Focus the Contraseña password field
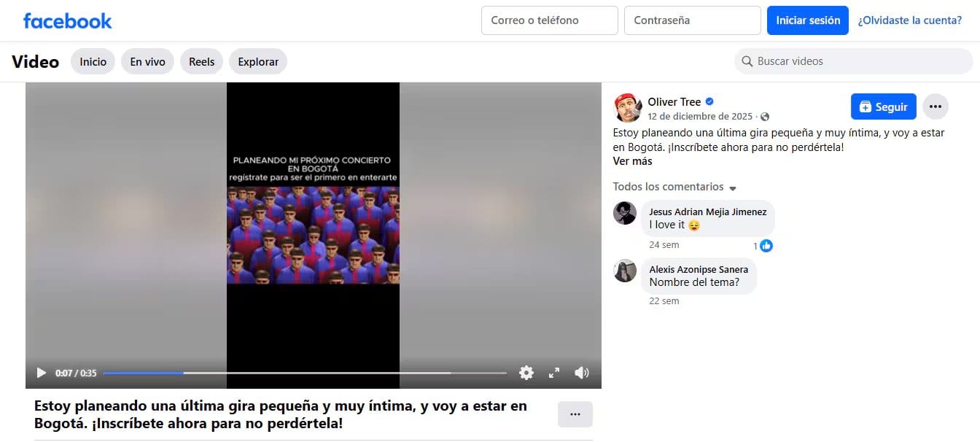This screenshot has height=442, width=980. click(x=693, y=20)
